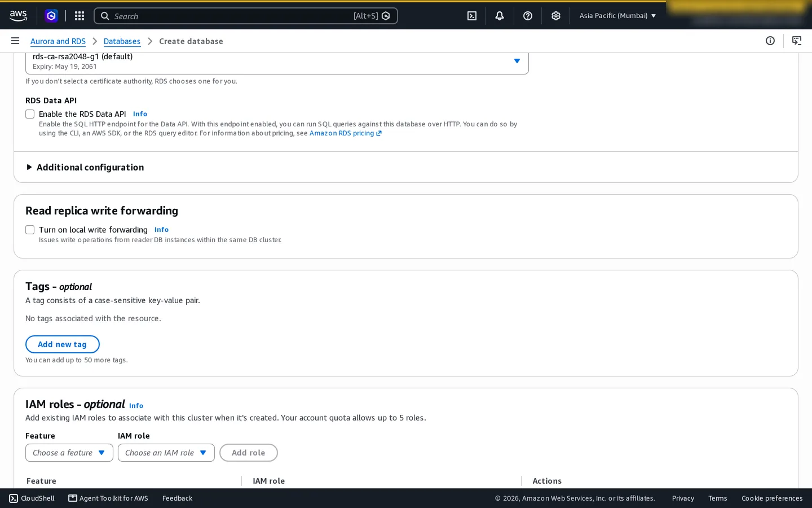Viewport: 812px width, 508px height.
Task: Click the search magnifier icon
Action: (x=105, y=16)
